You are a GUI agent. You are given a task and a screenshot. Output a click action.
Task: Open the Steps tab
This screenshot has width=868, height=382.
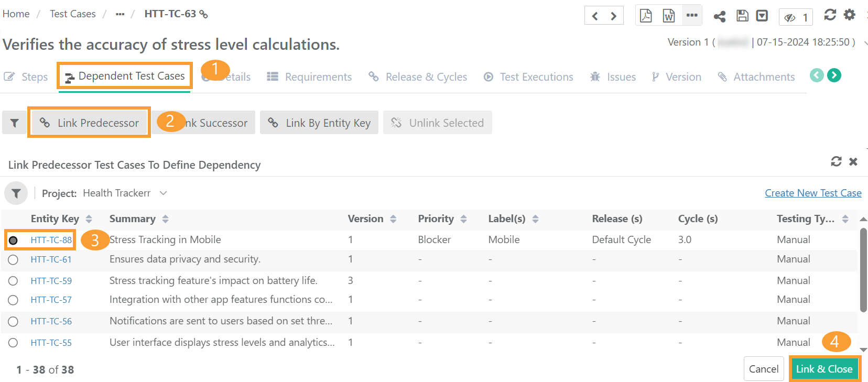26,77
